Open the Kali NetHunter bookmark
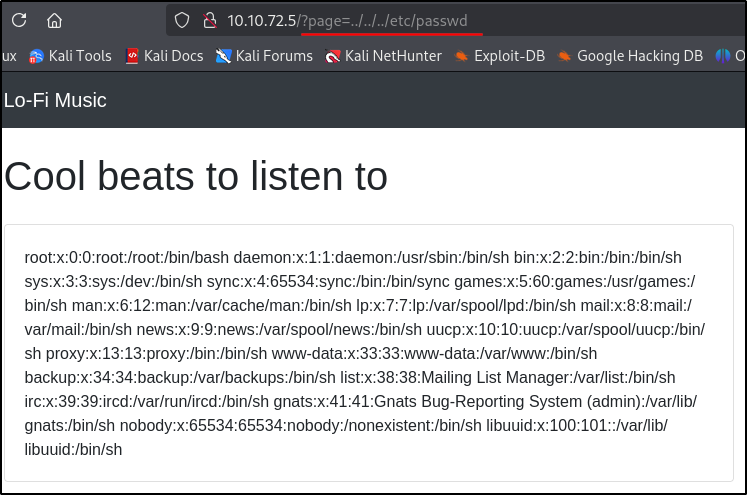This screenshot has height=495, width=747. [x=383, y=56]
